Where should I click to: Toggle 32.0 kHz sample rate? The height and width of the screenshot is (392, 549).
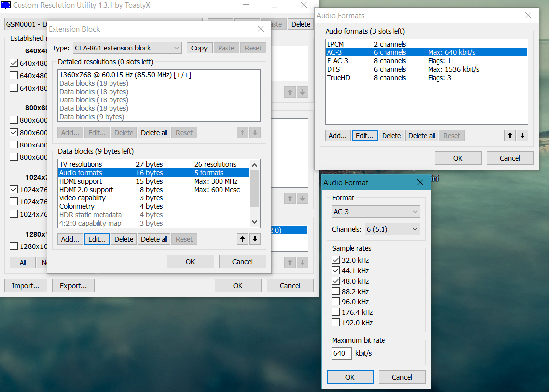point(336,260)
